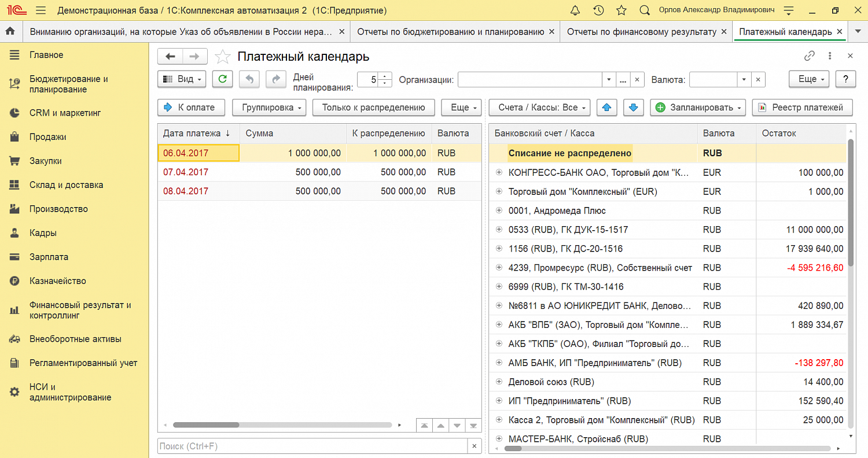Copy link to this form
The height and width of the screenshot is (458, 868).
(x=810, y=56)
